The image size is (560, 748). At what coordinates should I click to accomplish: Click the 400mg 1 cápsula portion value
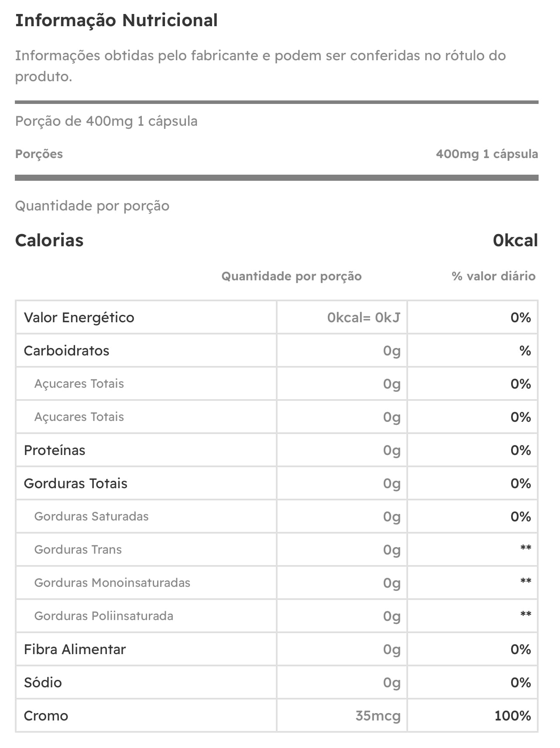486,154
